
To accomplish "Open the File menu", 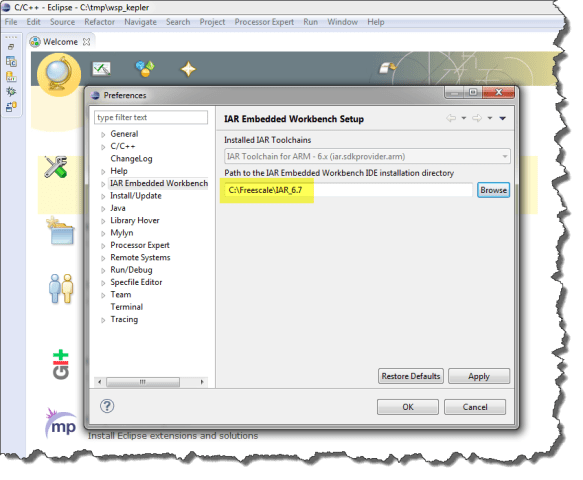I will (x=11, y=22).
